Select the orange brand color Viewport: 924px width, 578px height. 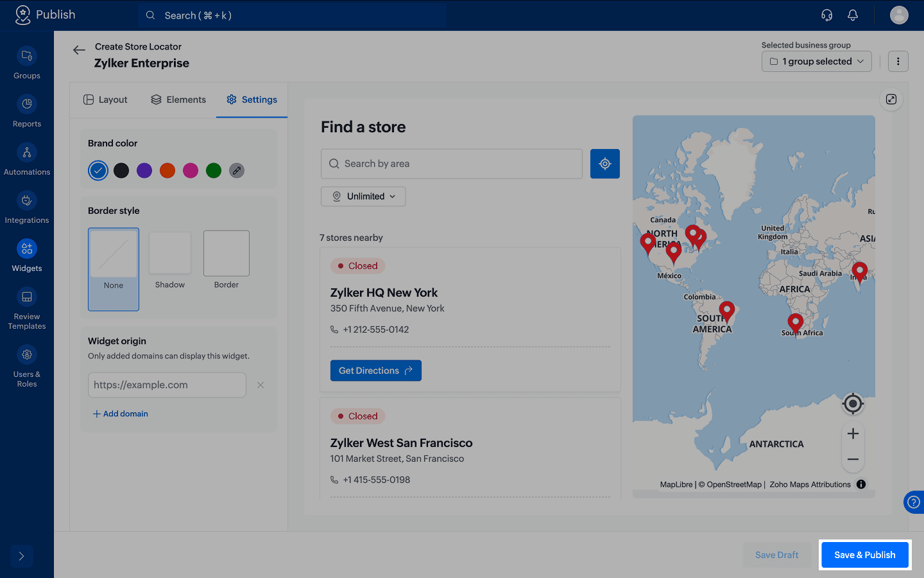point(167,170)
